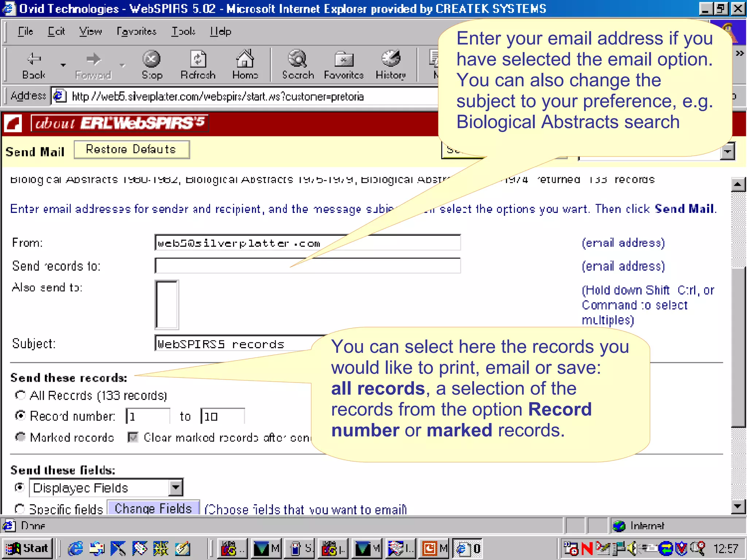This screenshot has height=560, width=747.
Task: Open the dropdown at right of yellow bar
Action: pos(728,151)
